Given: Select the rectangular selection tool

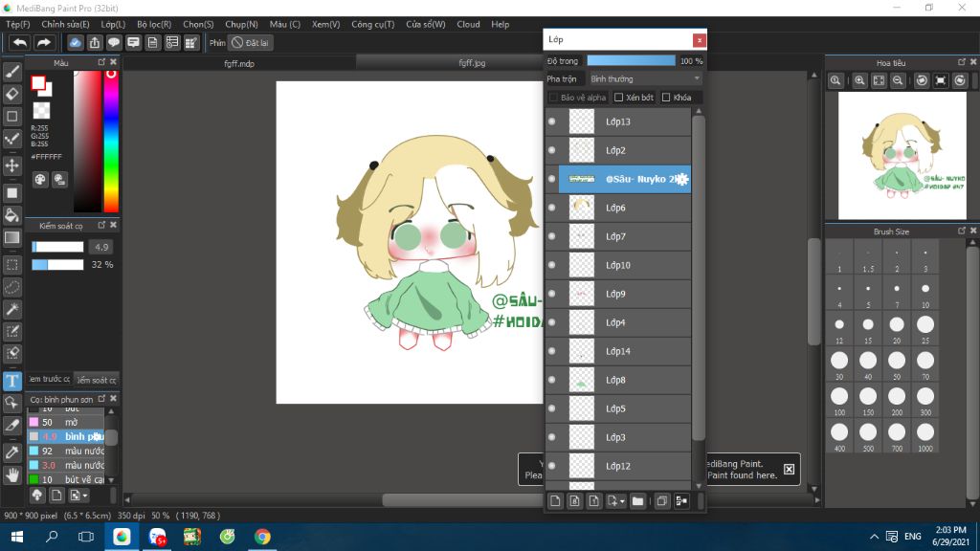Looking at the screenshot, I should tap(11, 265).
